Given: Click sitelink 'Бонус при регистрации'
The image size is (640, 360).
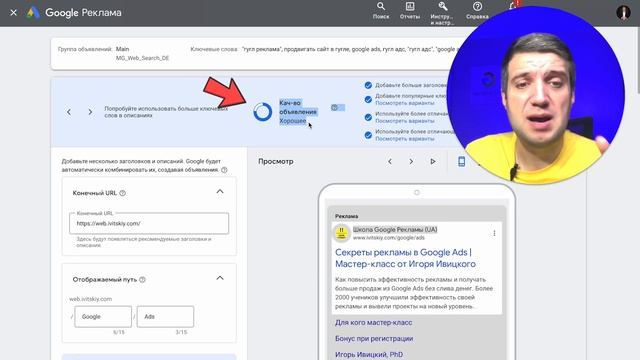Looking at the screenshot, I should pos(374,338).
